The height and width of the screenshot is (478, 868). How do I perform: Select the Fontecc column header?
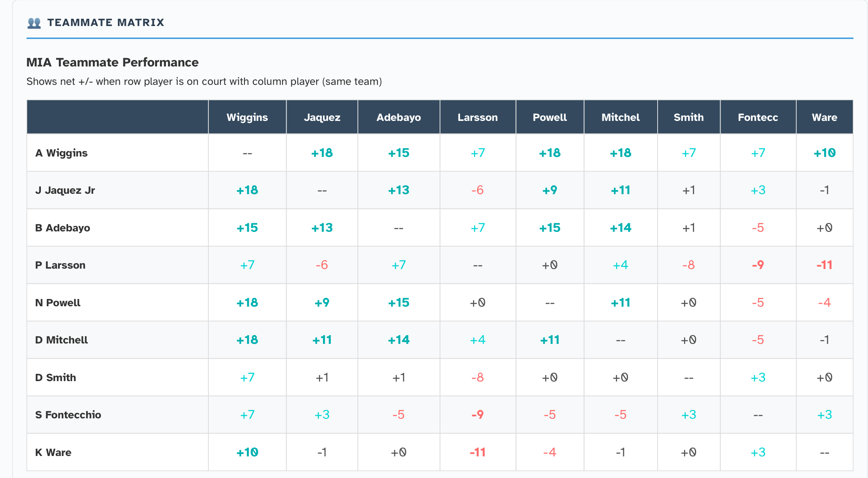coord(758,117)
